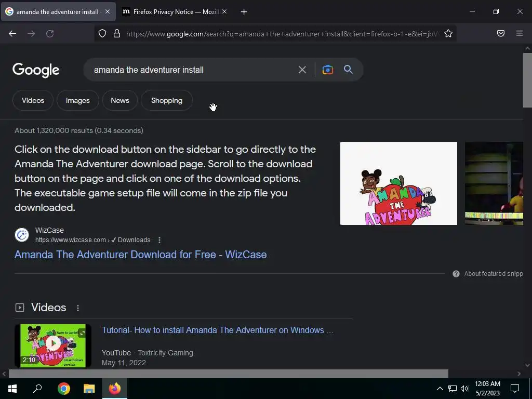The image size is (532, 399).
Task: Open 'Amanda The Adventurer Download for Free - WizCase' link
Action: coord(140,255)
